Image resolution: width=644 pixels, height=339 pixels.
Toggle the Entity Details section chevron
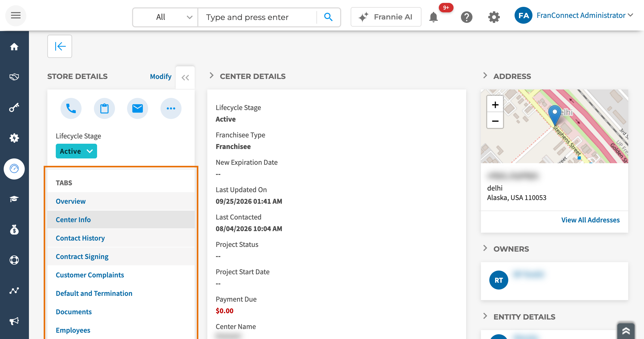(485, 316)
